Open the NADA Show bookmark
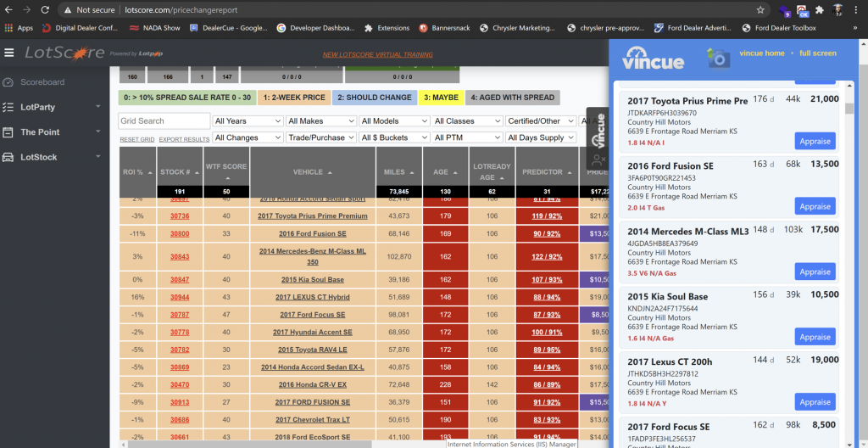This screenshot has width=868, height=448. pos(154,28)
